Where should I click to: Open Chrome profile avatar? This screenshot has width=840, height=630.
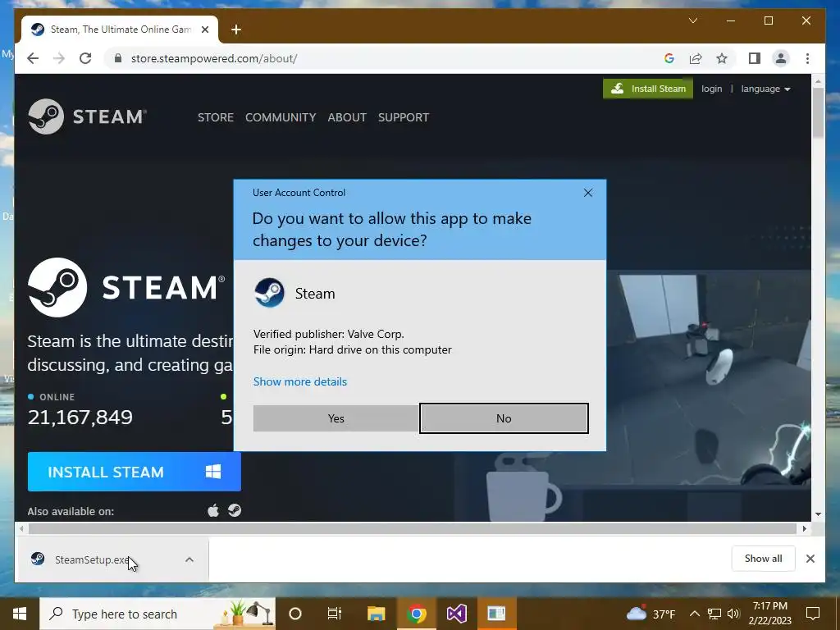(x=781, y=58)
